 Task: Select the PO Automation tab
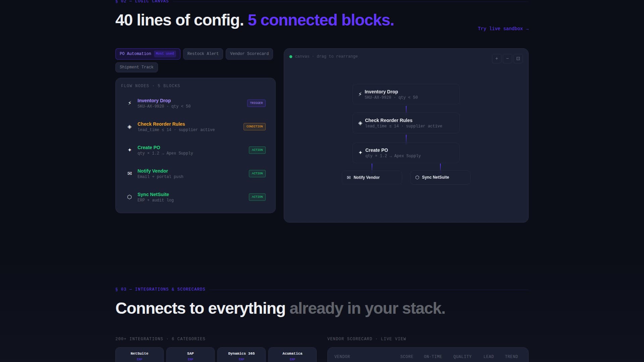[148, 54]
